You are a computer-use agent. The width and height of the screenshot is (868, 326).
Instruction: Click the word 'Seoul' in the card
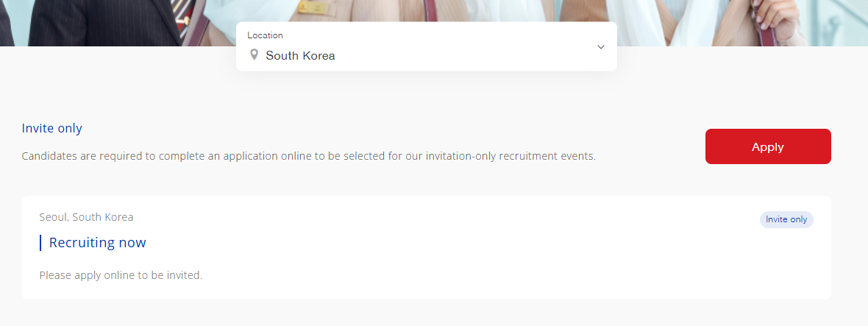53,217
